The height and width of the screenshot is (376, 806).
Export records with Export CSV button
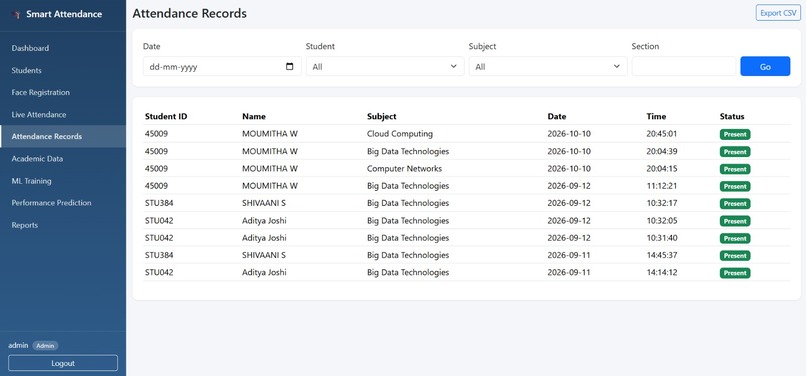[778, 13]
